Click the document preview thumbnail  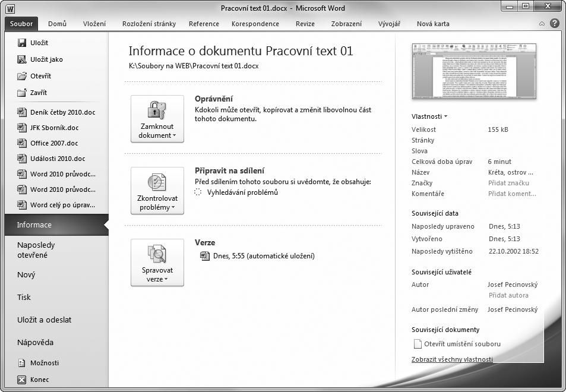[x=474, y=71]
